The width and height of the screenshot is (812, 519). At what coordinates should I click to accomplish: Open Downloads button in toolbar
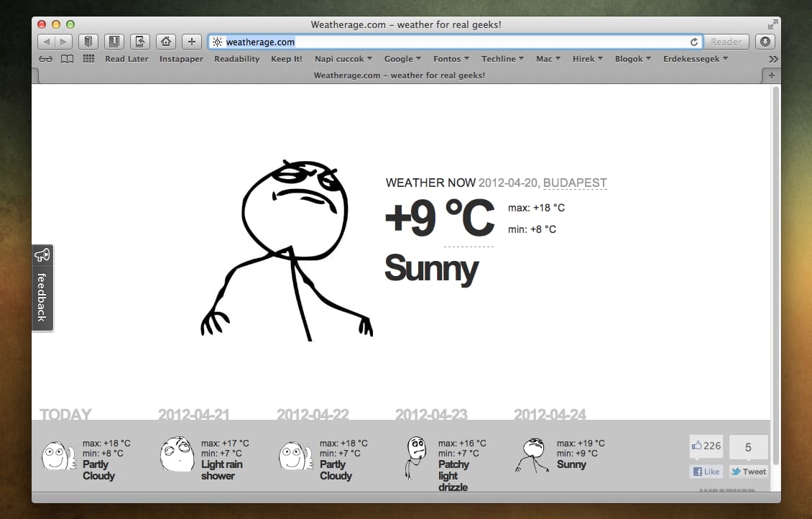click(x=765, y=42)
